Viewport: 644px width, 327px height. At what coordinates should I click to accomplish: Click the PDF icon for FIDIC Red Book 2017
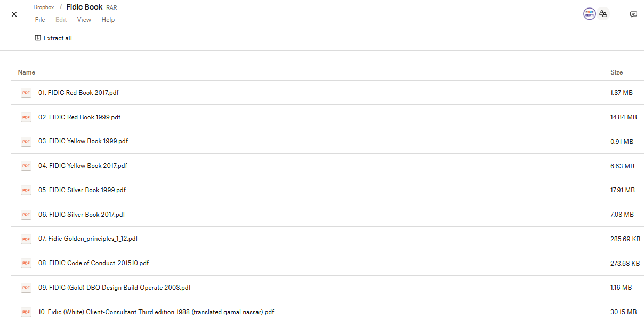(26, 93)
